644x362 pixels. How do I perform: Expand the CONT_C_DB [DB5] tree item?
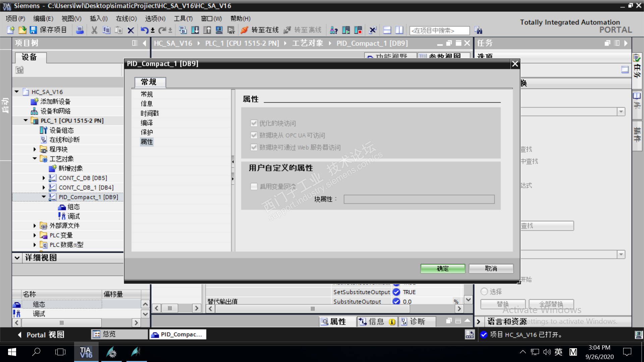point(44,178)
